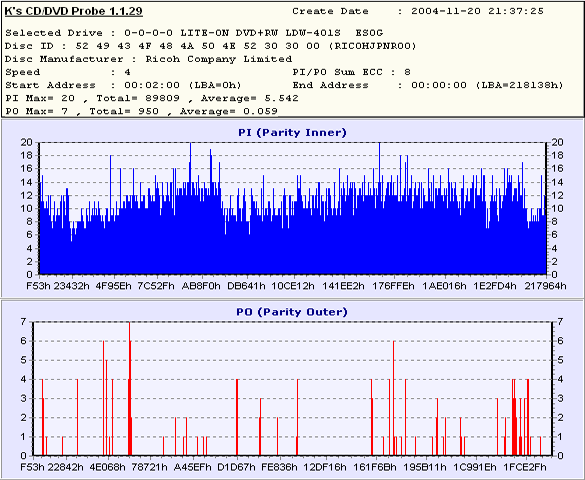Click the 4E068h label on PO axis
This screenshot has height=480, width=585.
click(x=108, y=467)
